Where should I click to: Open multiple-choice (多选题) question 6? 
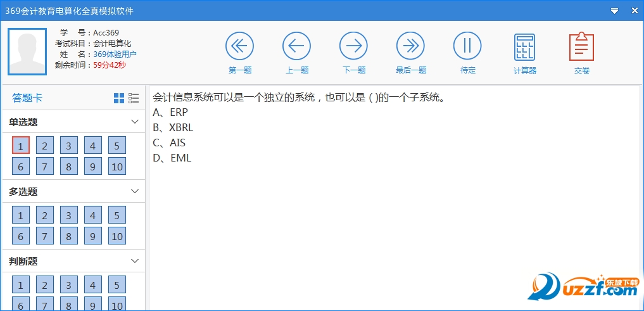[20, 236]
